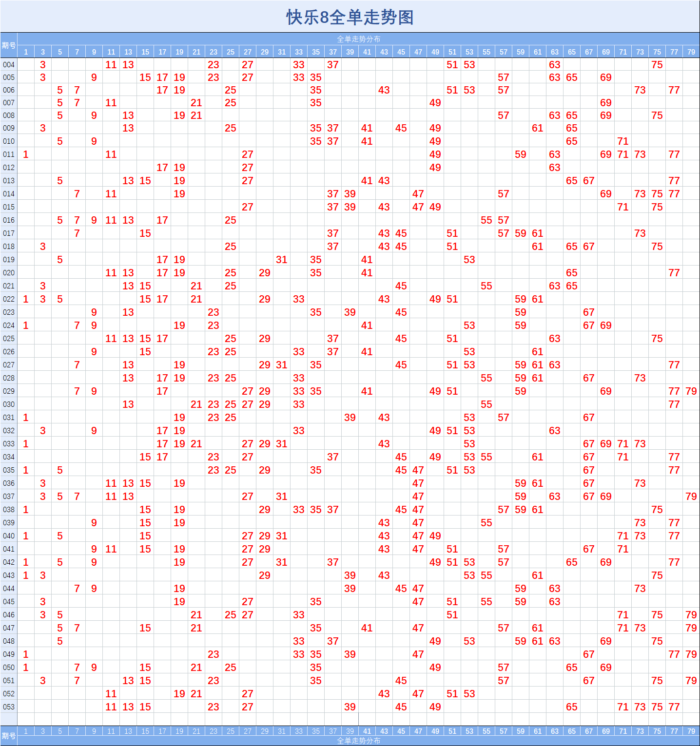Click number 79 in issue 029 row
Viewport: 700px width, 746px height.
691,391
